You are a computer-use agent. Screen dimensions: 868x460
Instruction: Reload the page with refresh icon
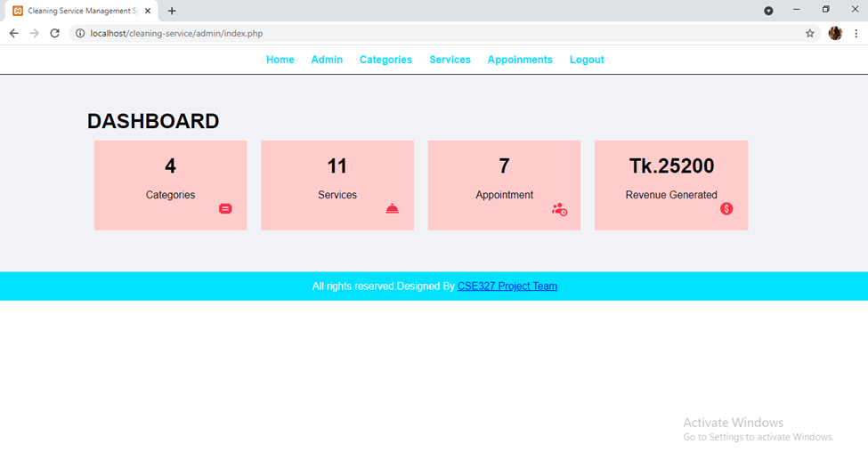pyautogui.click(x=55, y=33)
